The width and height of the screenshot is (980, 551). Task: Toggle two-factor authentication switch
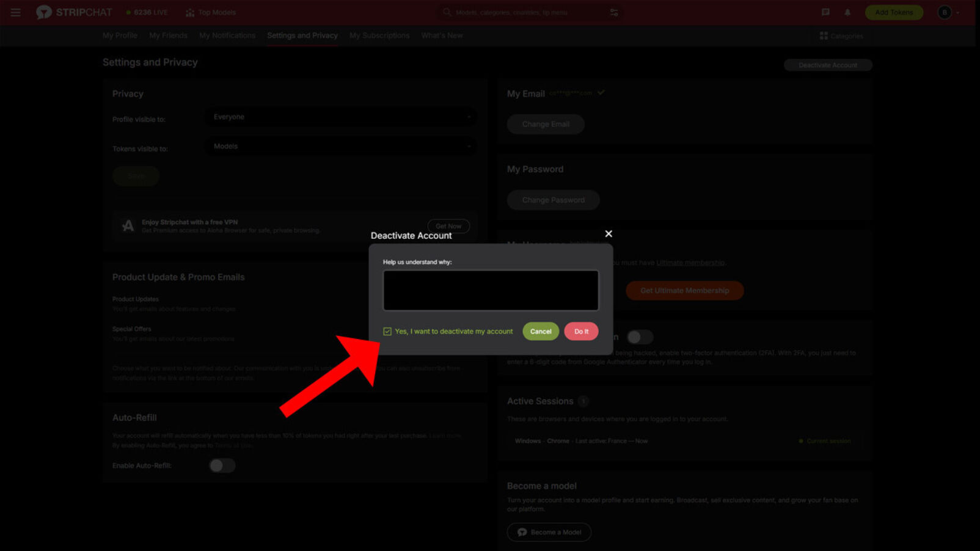click(x=640, y=337)
